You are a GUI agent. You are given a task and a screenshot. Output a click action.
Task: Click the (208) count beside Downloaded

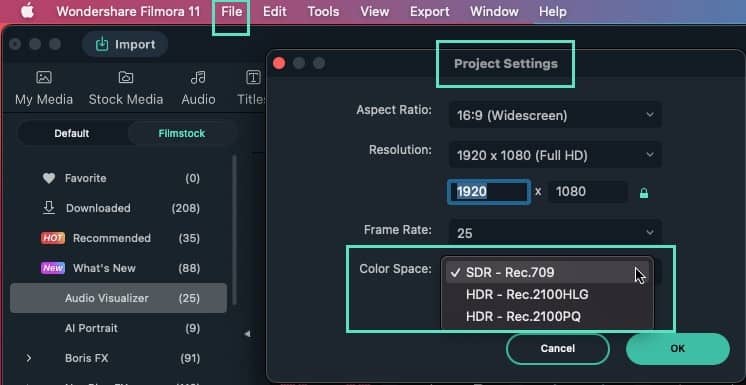[186, 208]
